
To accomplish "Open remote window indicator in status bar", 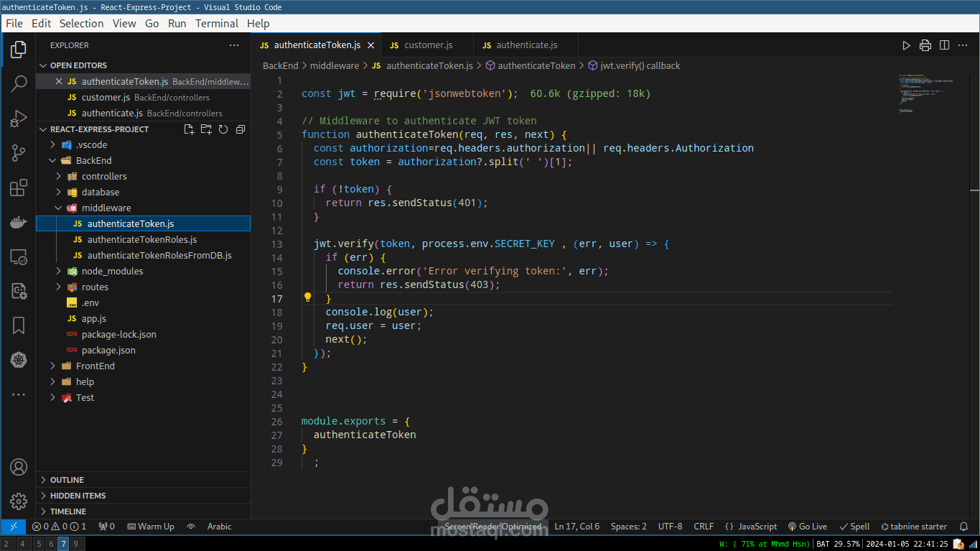I will (13, 527).
